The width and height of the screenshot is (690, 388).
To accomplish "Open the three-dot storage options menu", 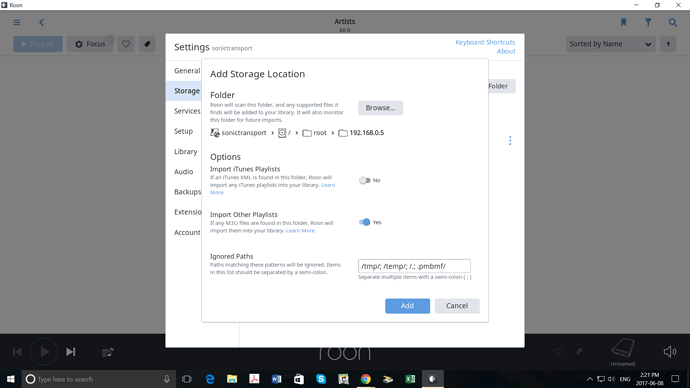I will 510,141.
